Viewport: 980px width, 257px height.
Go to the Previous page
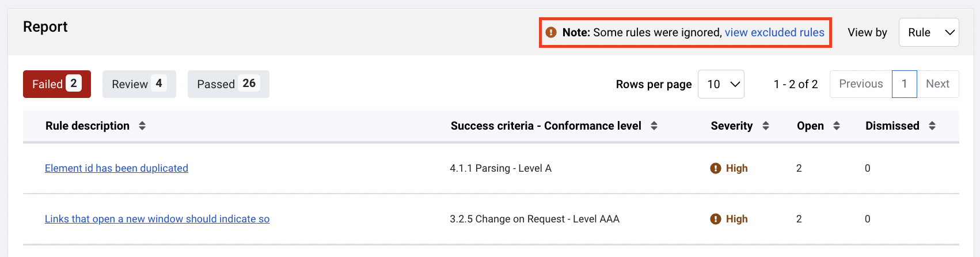tap(861, 84)
